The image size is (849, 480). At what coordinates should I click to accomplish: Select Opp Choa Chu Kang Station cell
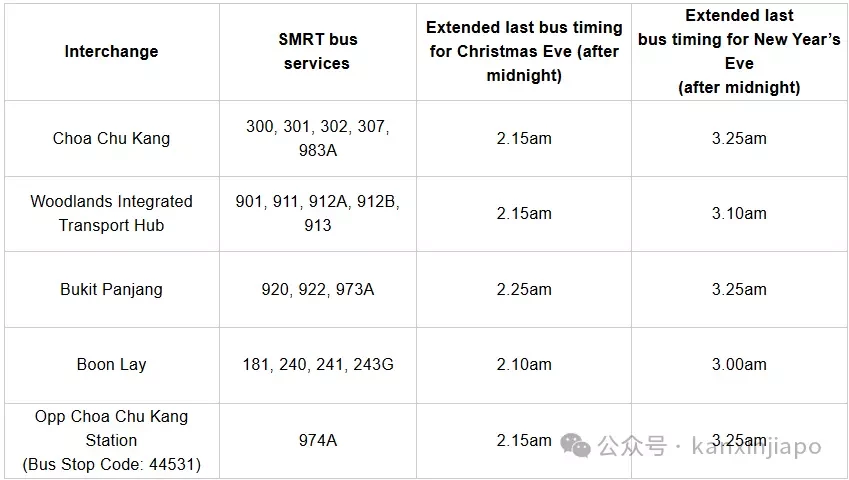click(x=112, y=440)
